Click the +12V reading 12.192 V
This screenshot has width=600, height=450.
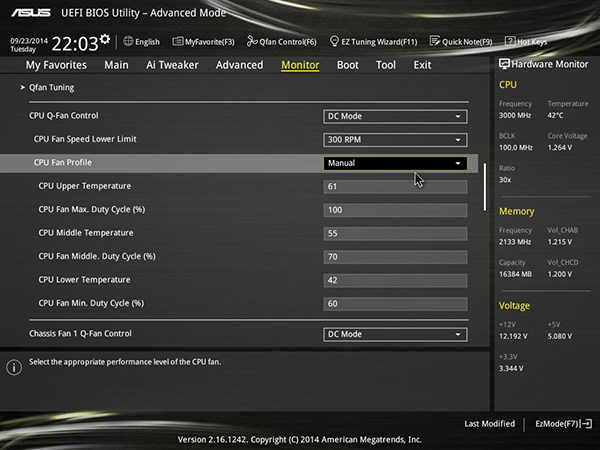[513, 336]
